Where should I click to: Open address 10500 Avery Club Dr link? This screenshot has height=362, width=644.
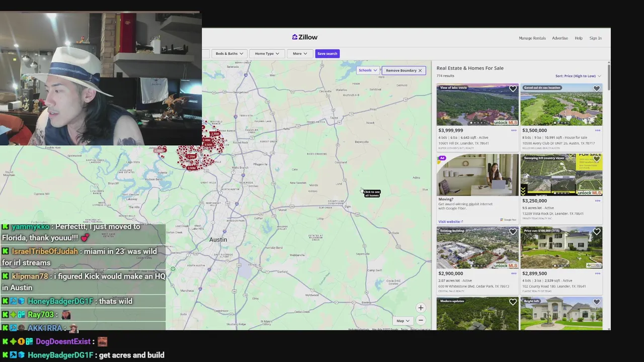(x=558, y=143)
